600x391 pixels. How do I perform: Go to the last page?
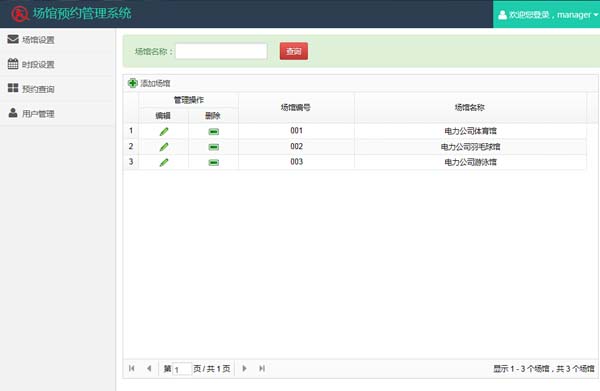262,368
